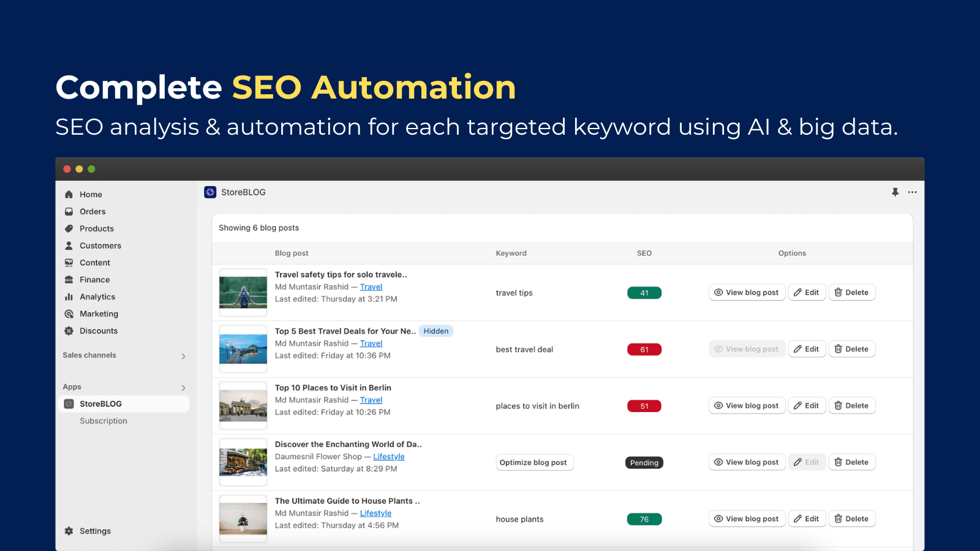The width and height of the screenshot is (980, 551).
Task: Click the Brandenburg Gate post thumbnail
Action: click(x=243, y=406)
